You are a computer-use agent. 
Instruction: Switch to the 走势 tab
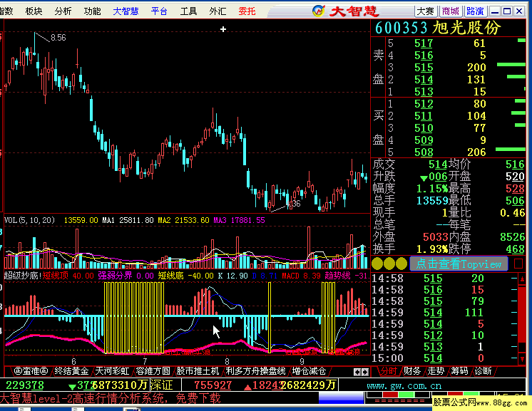click(x=436, y=371)
